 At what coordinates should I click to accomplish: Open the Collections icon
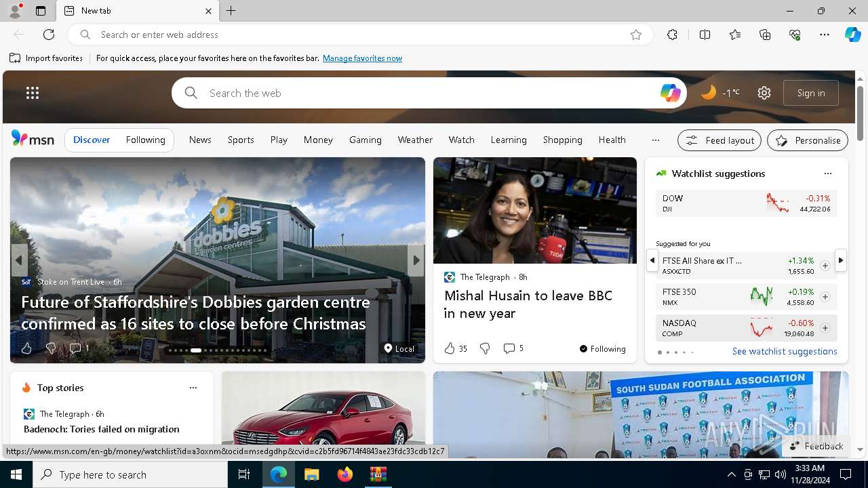point(765,35)
